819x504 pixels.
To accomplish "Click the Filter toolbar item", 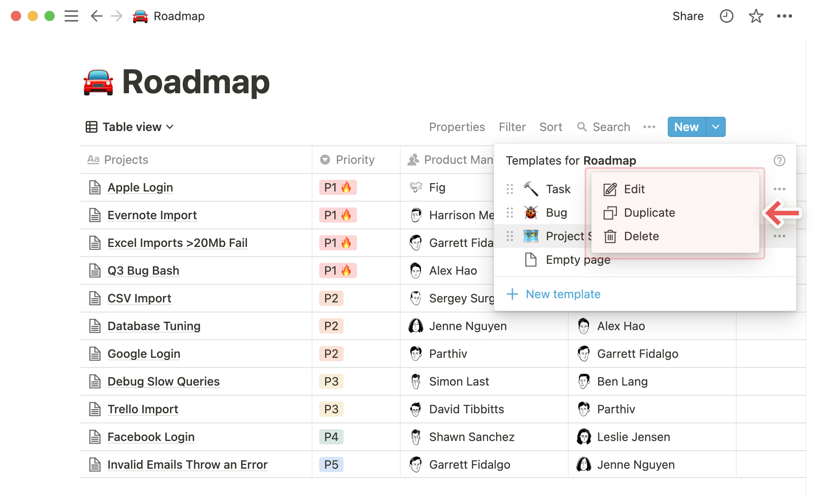I will click(x=511, y=127).
